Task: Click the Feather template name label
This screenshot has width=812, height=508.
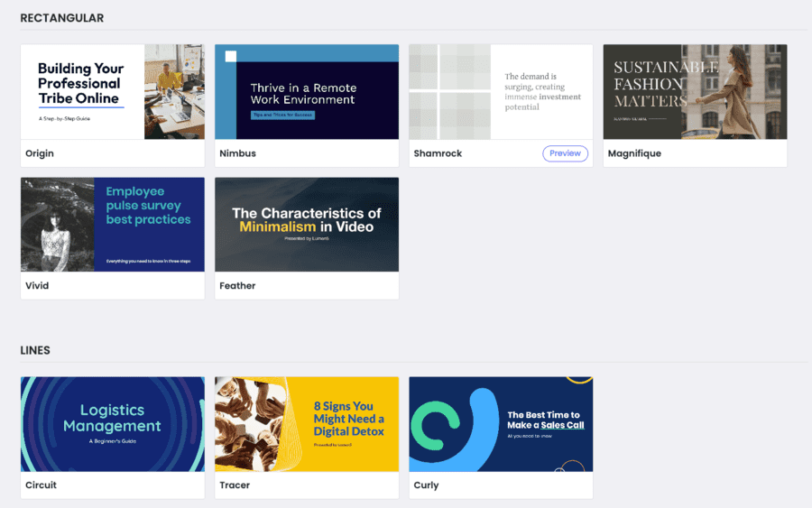Action: click(237, 286)
